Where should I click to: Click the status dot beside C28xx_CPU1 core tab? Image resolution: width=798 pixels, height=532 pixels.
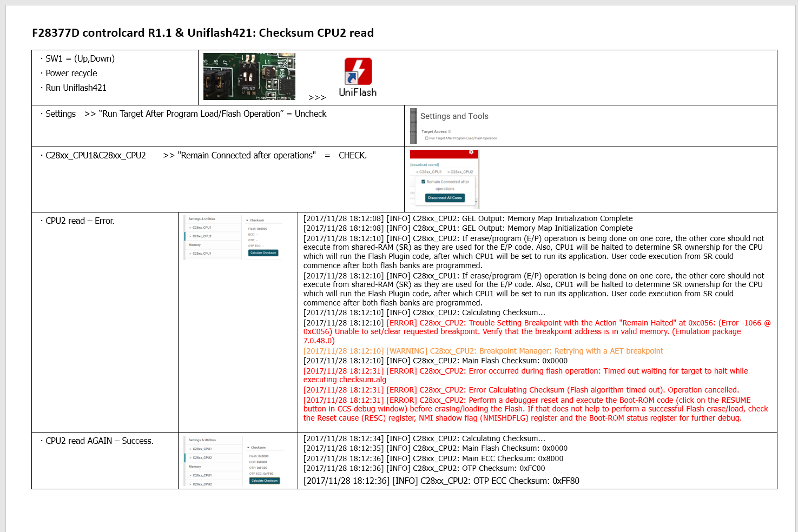tap(417, 172)
